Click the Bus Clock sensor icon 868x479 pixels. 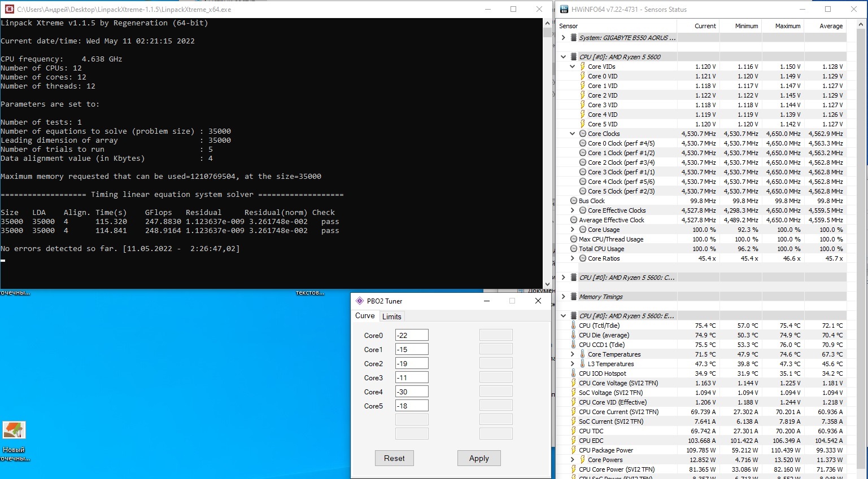[574, 201]
